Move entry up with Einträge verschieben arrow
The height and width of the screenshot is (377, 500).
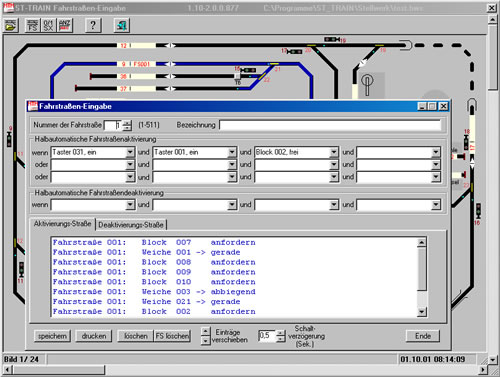pyautogui.click(x=206, y=331)
